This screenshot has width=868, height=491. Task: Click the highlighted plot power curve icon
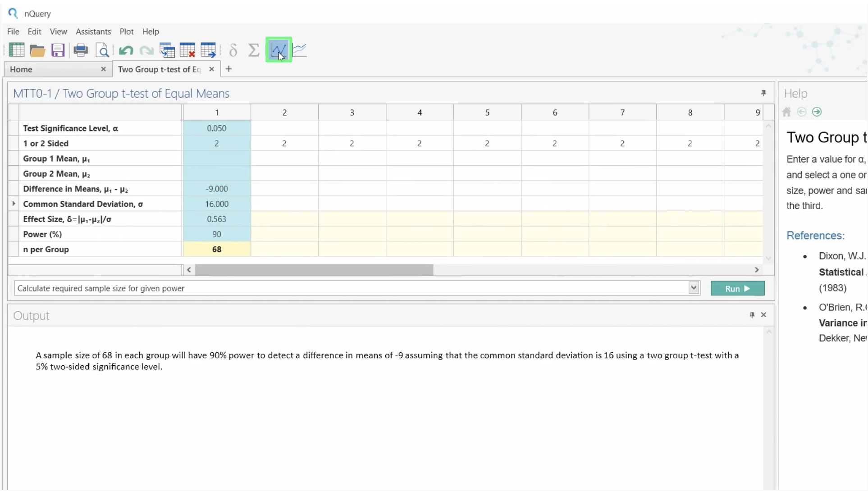point(279,50)
